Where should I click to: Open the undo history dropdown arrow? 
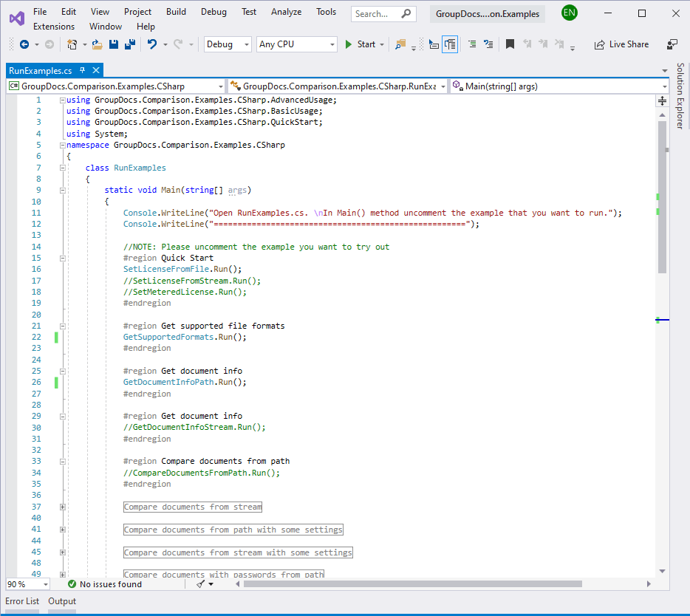(x=165, y=45)
